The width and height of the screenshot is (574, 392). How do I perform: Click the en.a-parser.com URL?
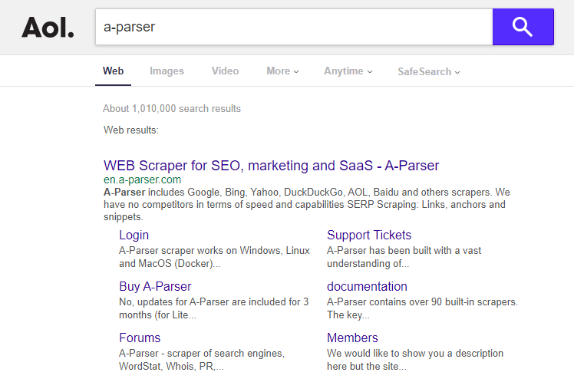tap(142, 180)
